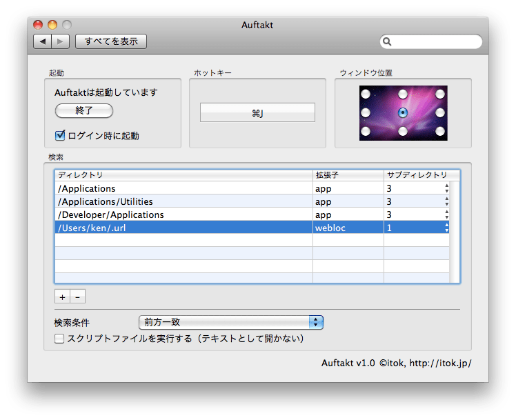Click the red close window button
This screenshot has width=516, height=420.
click(38, 25)
